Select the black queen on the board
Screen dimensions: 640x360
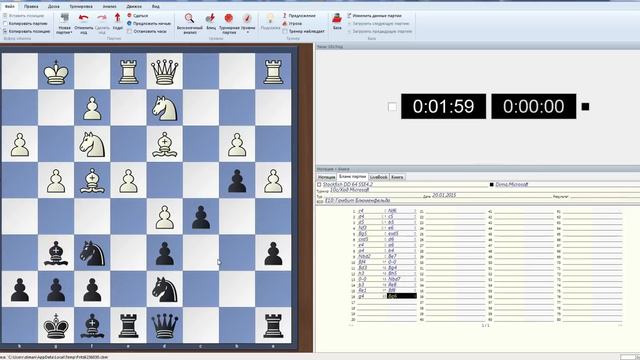[164, 325]
